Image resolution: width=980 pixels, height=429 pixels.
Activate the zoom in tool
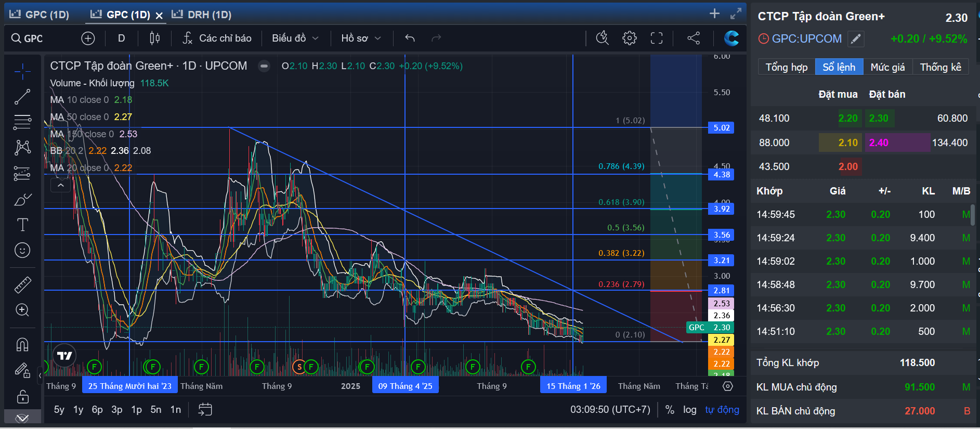coord(22,310)
